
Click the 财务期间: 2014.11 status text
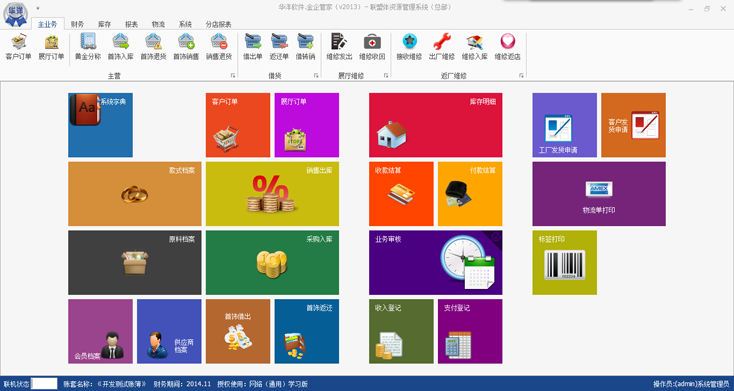(x=183, y=384)
